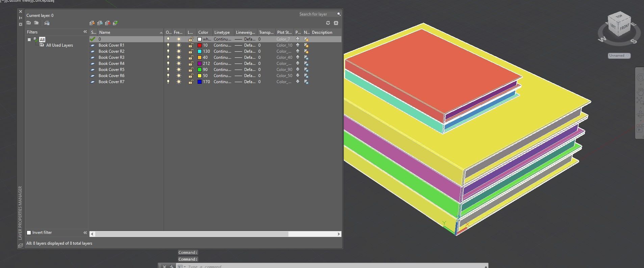The image size is (644, 268).
Task: Open lineweight of Book Cover R2
Action: pos(245,51)
